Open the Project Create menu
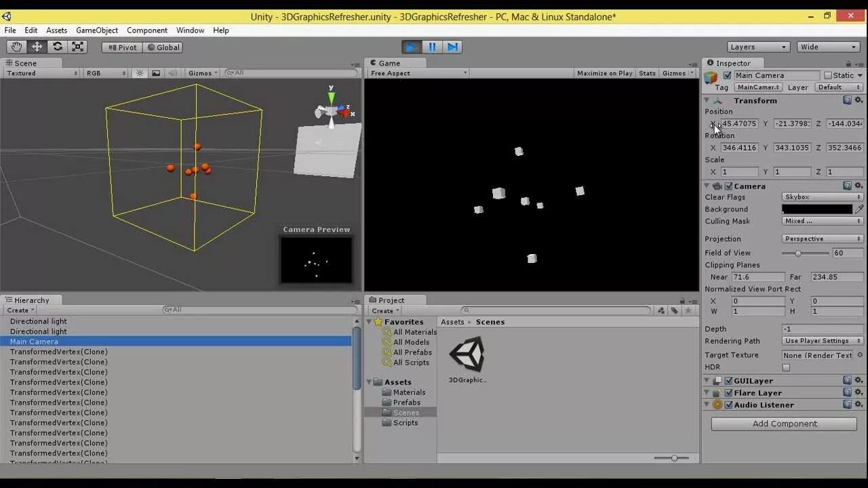The image size is (868, 488). tap(384, 310)
